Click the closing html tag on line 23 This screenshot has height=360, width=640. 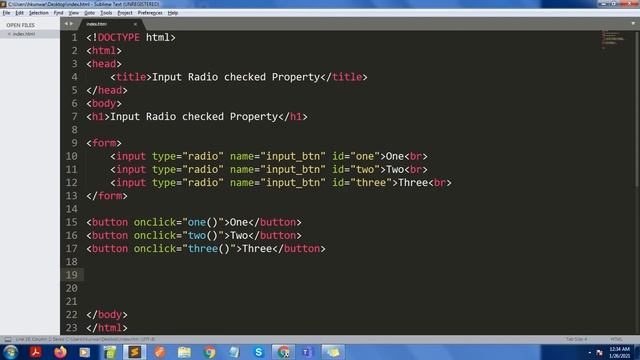click(107, 328)
